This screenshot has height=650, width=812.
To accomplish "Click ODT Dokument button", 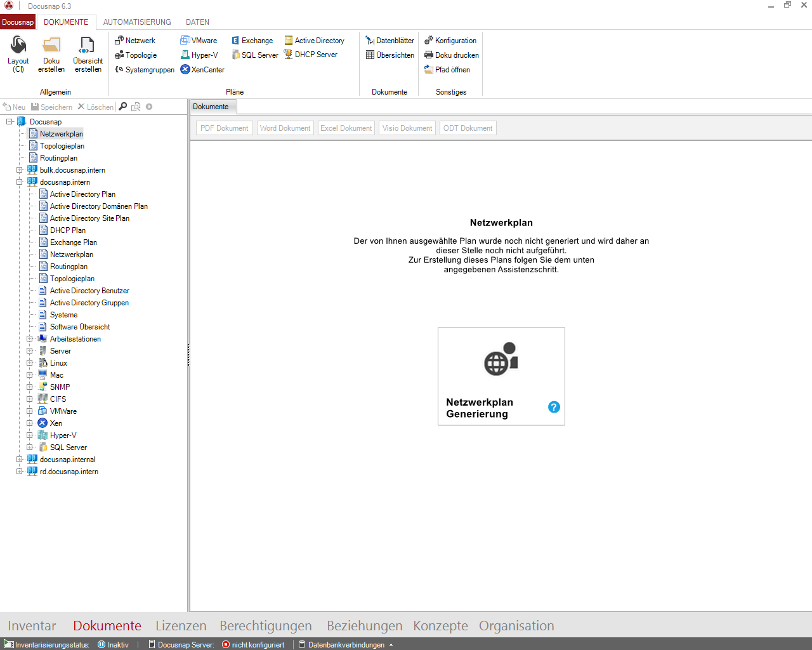I will point(468,128).
